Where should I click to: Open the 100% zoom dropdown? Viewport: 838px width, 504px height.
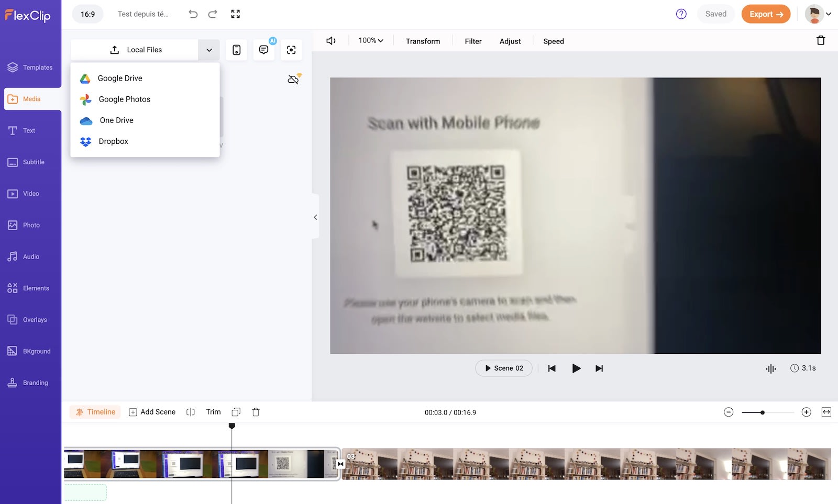tap(371, 41)
